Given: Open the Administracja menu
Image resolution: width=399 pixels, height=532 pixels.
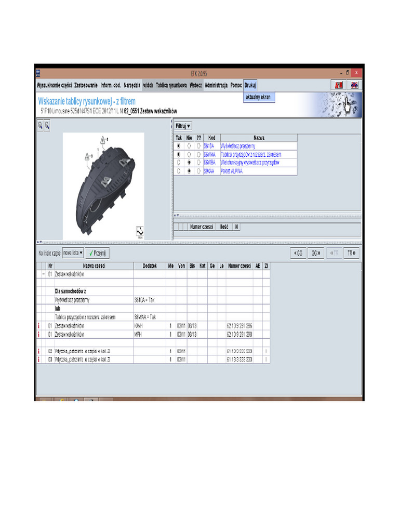Looking at the screenshot, I should [x=216, y=85].
